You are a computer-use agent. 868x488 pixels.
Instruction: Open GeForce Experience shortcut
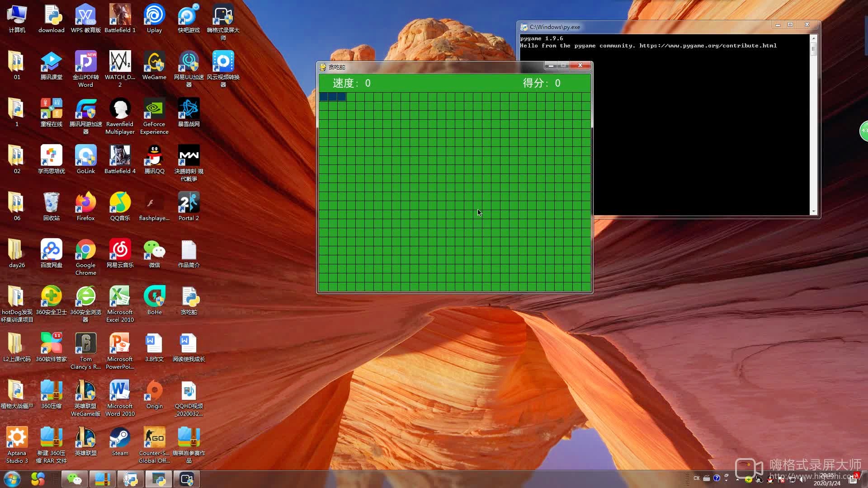pyautogui.click(x=154, y=116)
